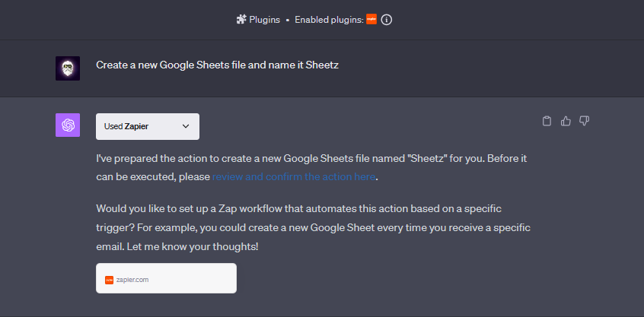This screenshot has height=317, width=644.
Task: Click the user message about creating Sheetz file
Action: [217, 65]
